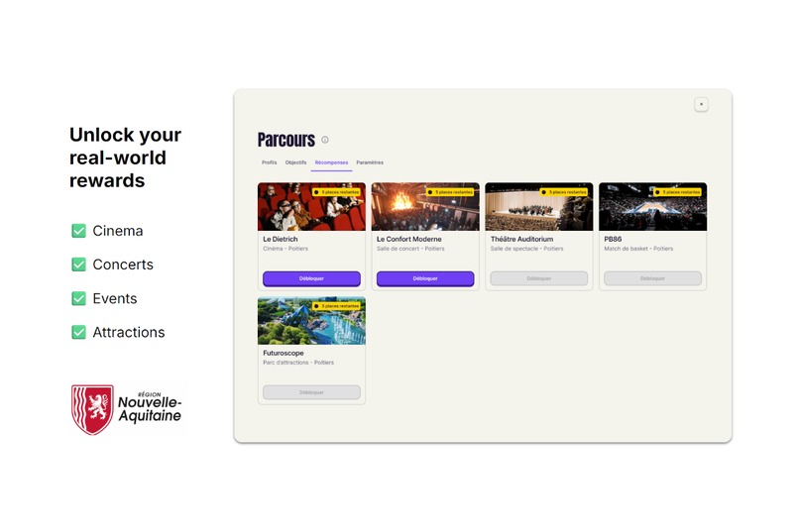
Task: Click the Unlock your real-world rewards headline
Action: pyautogui.click(x=125, y=158)
